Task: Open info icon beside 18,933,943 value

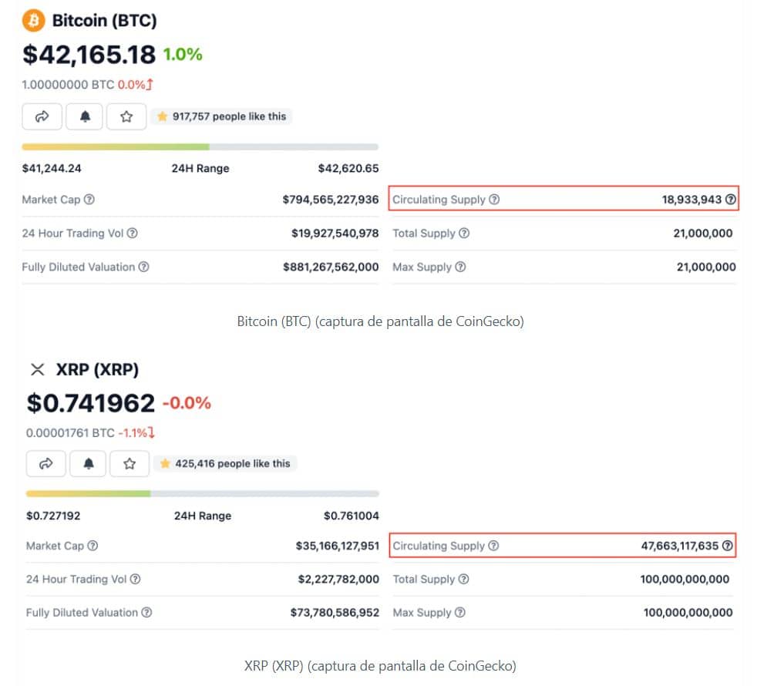Action: (x=731, y=200)
